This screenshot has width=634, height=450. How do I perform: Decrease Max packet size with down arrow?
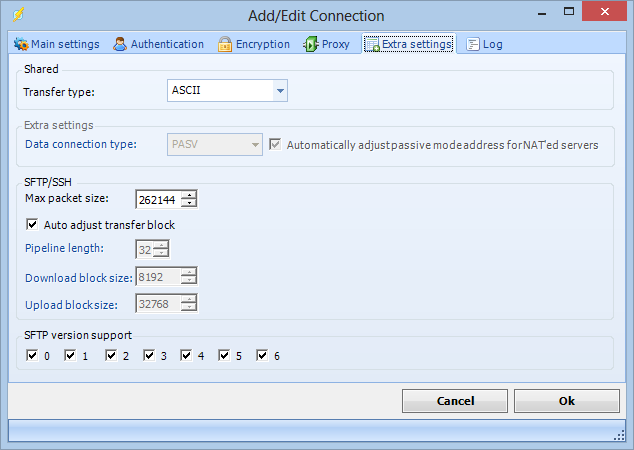[x=189, y=203]
